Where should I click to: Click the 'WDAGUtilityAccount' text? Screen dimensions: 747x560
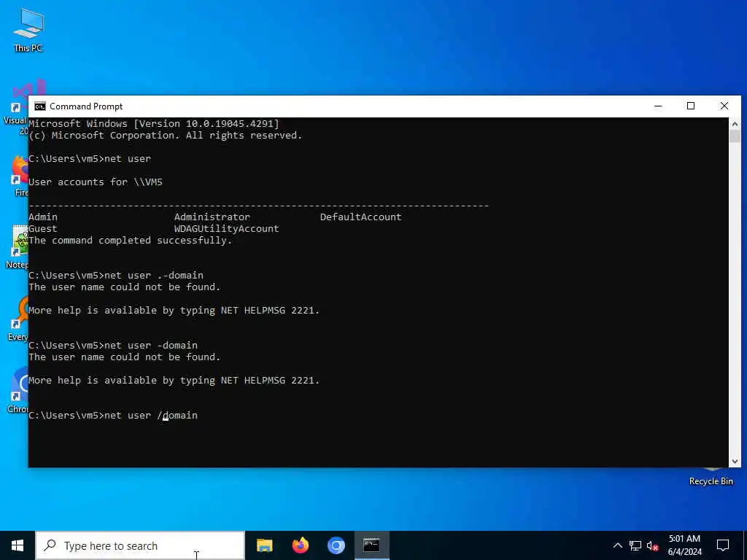(x=226, y=228)
